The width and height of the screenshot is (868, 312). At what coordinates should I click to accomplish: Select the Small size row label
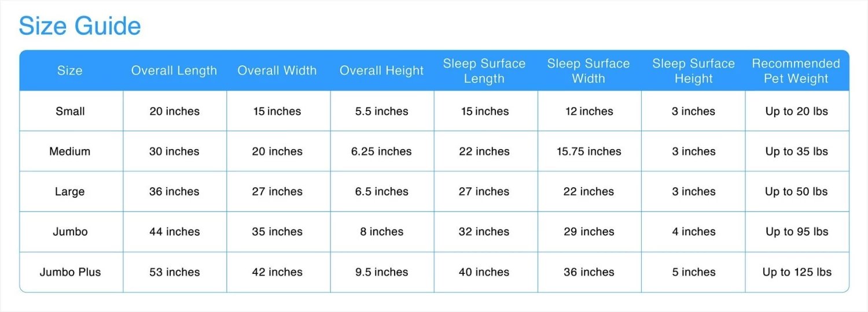70,112
